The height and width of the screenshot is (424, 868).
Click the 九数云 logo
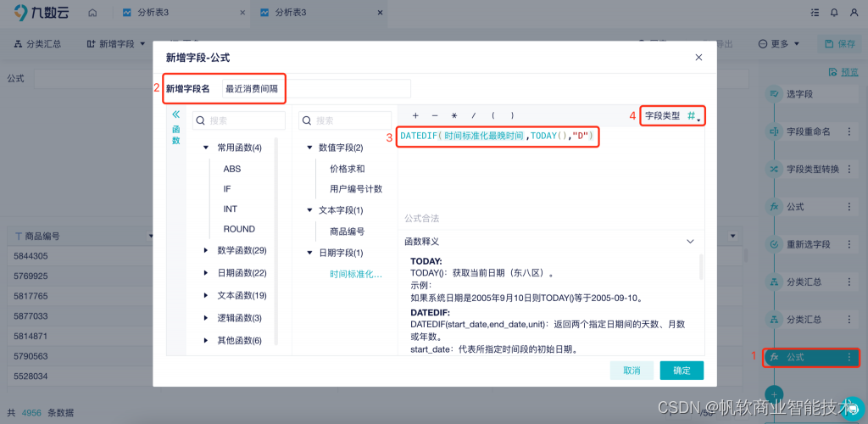coord(42,12)
